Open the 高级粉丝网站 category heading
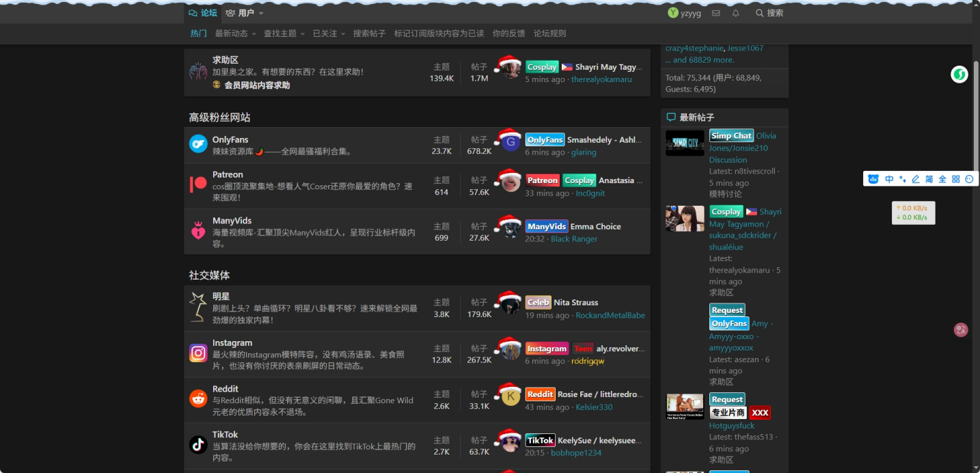980x473 pixels. click(x=219, y=118)
